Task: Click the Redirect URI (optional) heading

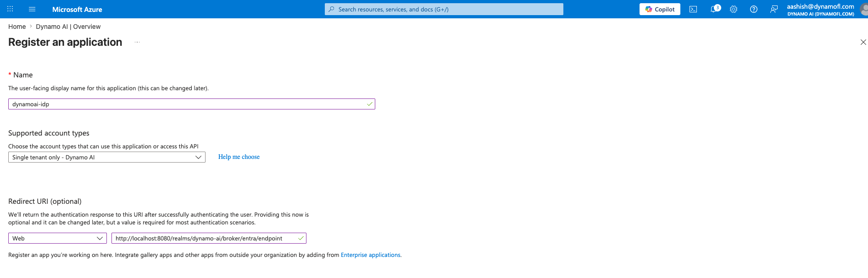Action: 45,202
